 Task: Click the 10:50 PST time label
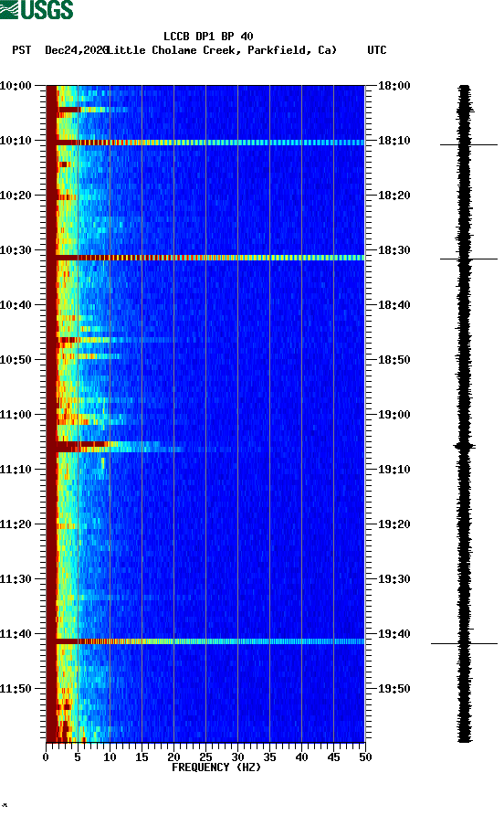[16, 360]
